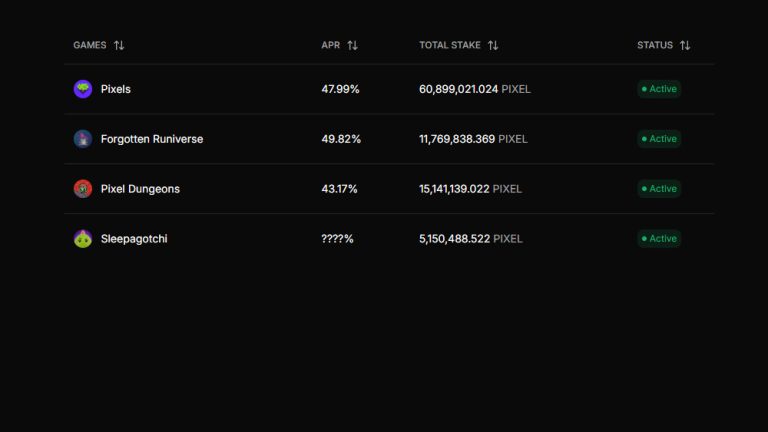Click the Active badge for Pixels
Viewport: 768px width, 432px height.
pos(659,89)
